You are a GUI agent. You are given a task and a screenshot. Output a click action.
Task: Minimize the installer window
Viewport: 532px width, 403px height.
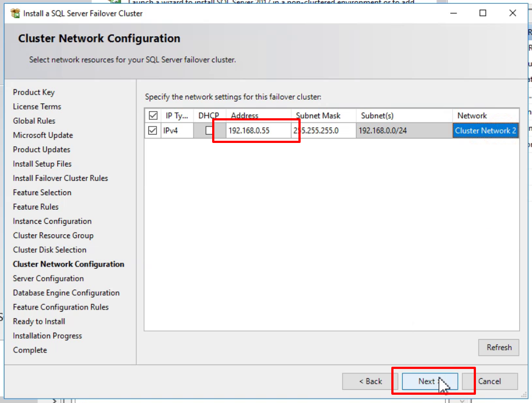pyautogui.click(x=453, y=13)
